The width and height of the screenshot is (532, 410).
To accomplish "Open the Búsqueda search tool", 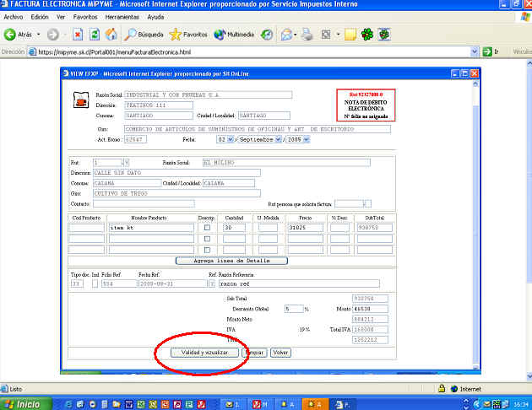I will click(x=144, y=35).
